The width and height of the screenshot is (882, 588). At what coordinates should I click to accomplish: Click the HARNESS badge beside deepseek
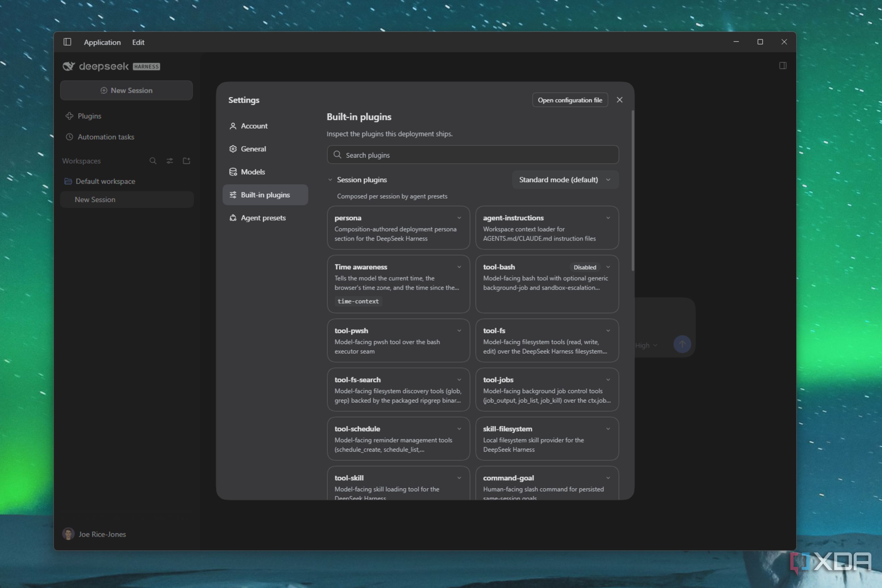point(146,66)
